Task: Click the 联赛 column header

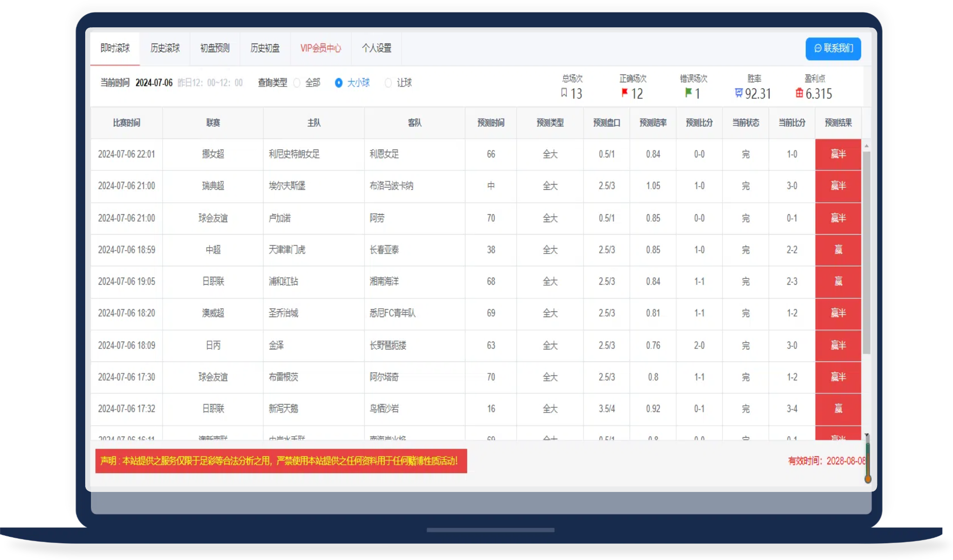Action: (x=213, y=123)
